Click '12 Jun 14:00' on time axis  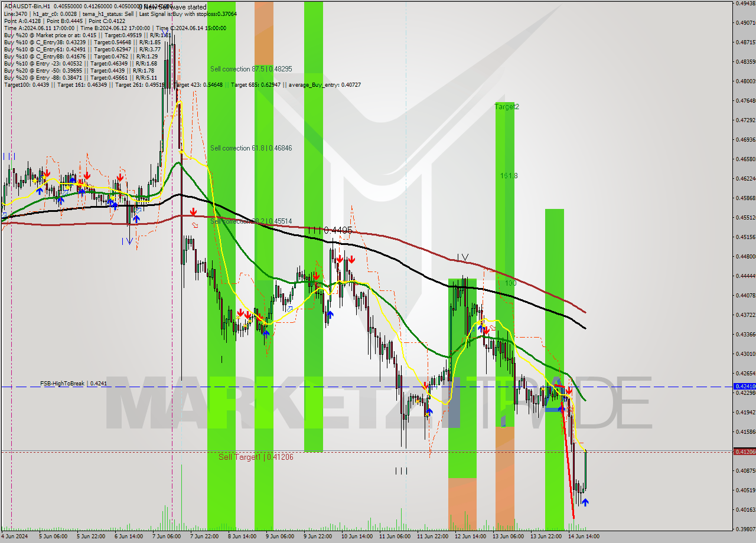point(470,537)
